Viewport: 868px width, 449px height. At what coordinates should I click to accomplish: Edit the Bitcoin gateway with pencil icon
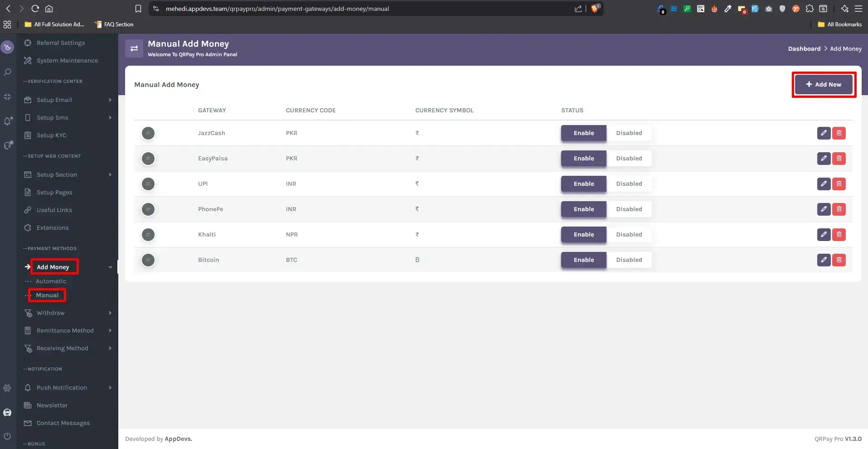click(x=824, y=260)
